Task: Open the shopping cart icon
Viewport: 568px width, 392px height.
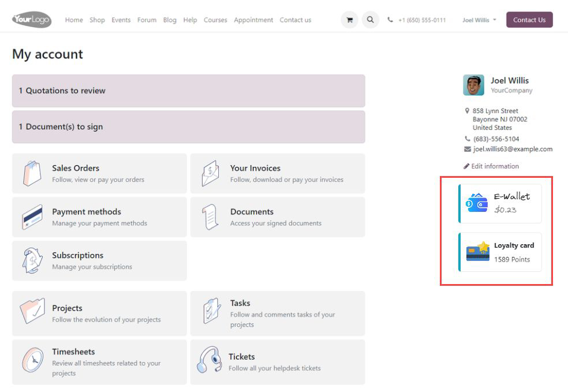Action: coord(350,20)
